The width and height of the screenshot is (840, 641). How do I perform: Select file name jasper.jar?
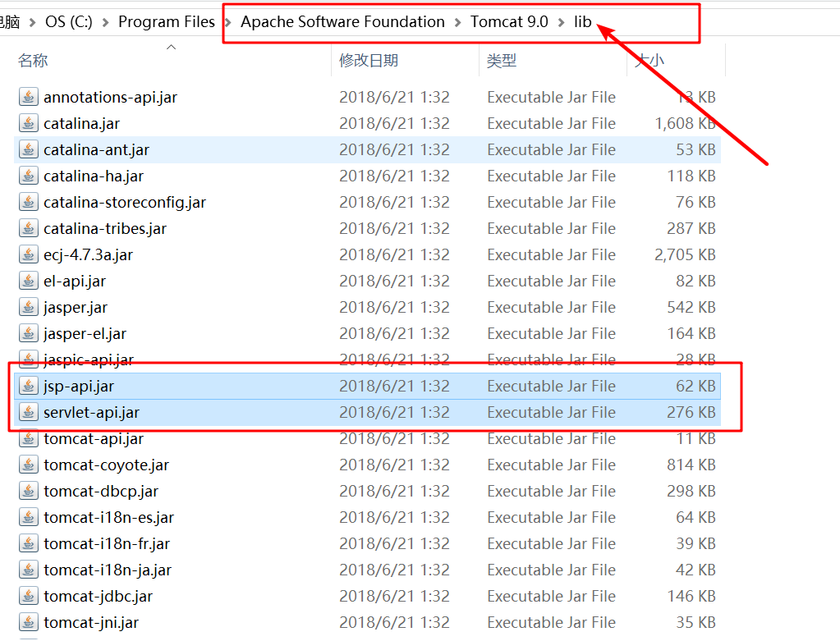point(76,308)
